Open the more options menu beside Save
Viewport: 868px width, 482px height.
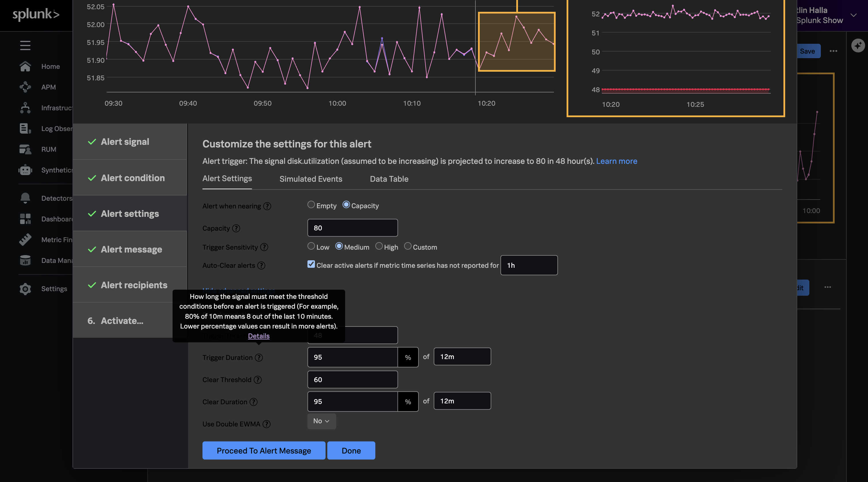(833, 51)
